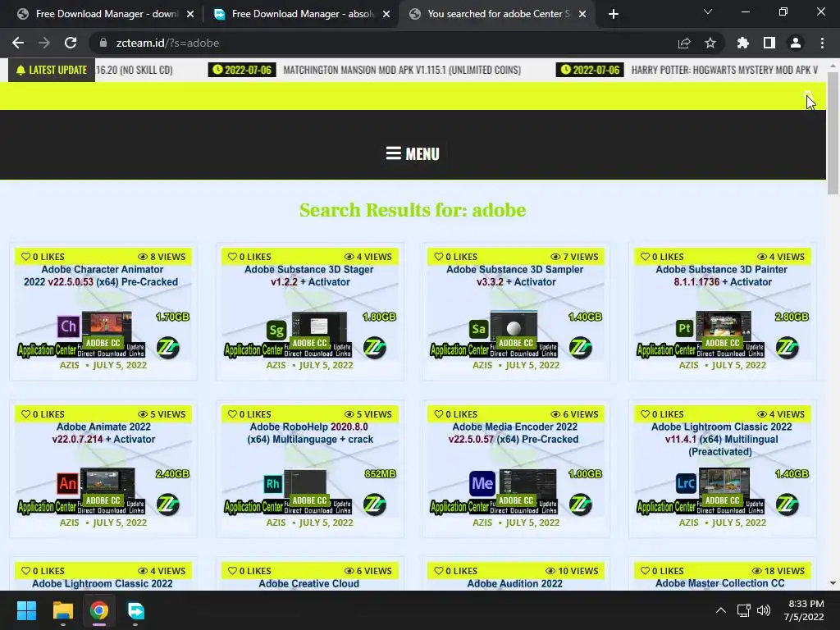
Task: Switch to Free Download Manager - downl tab
Action: coord(106,14)
